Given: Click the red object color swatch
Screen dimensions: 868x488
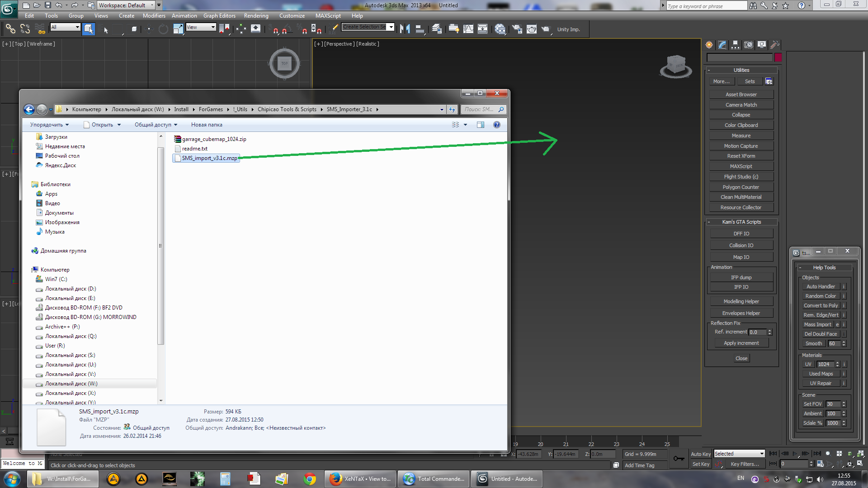Looking at the screenshot, I should coord(778,57).
